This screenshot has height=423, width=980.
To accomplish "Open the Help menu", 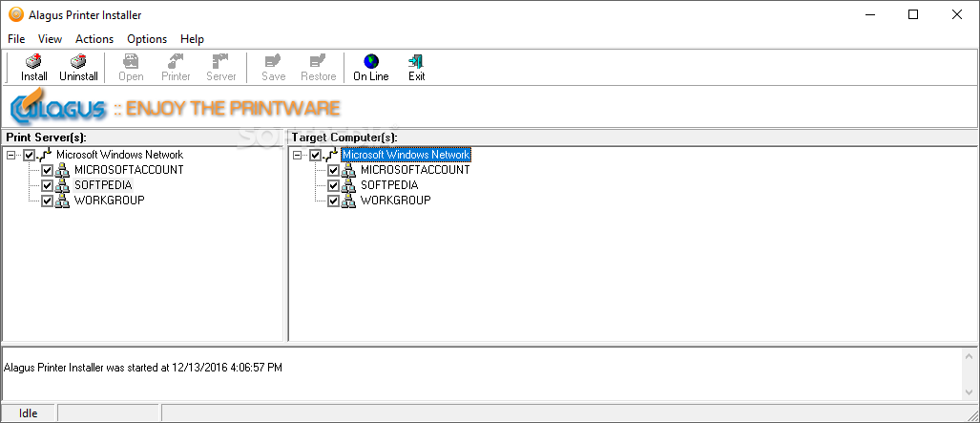I will pyautogui.click(x=193, y=39).
